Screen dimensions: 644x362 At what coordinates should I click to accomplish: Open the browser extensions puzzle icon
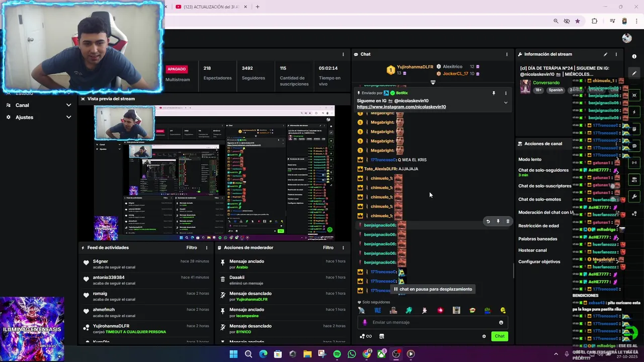tap(594, 21)
